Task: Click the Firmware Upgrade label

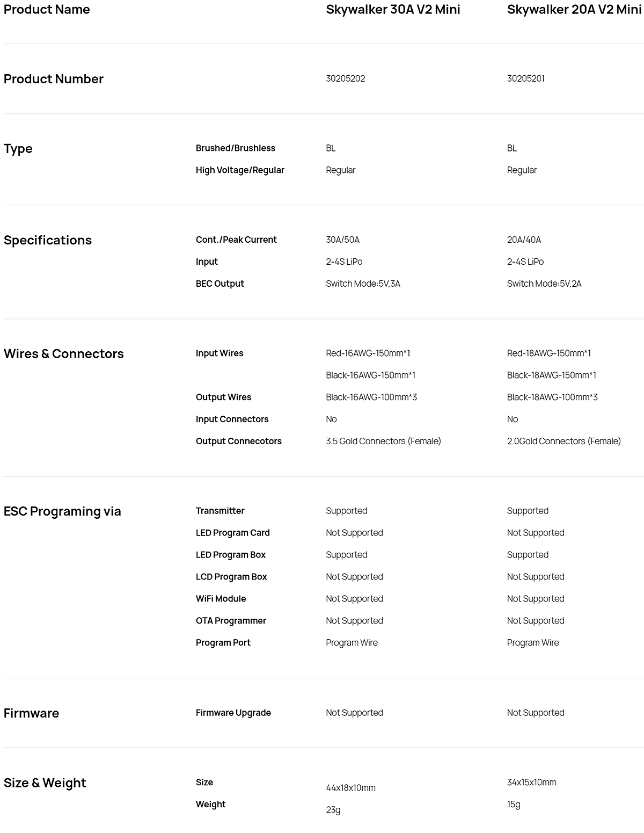Action: pyautogui.click(x=233, y=713)
